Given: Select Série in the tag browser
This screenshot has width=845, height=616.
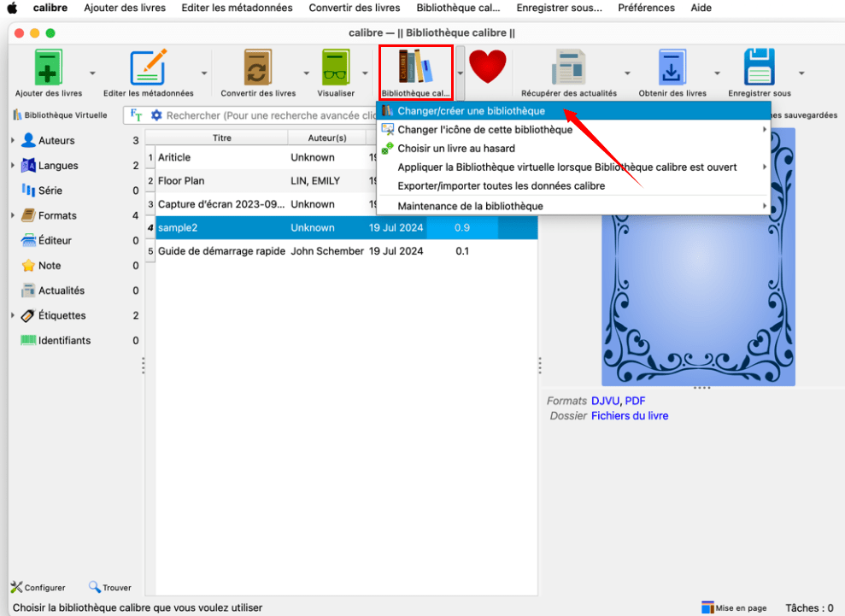Looking at the screenshot, I should tap(50, 191).
